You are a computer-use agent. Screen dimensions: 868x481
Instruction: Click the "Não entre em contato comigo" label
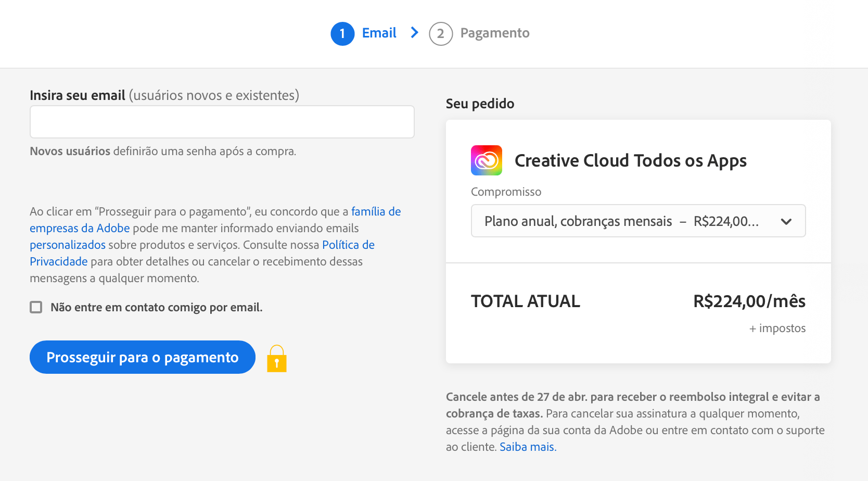coord(156,307)
